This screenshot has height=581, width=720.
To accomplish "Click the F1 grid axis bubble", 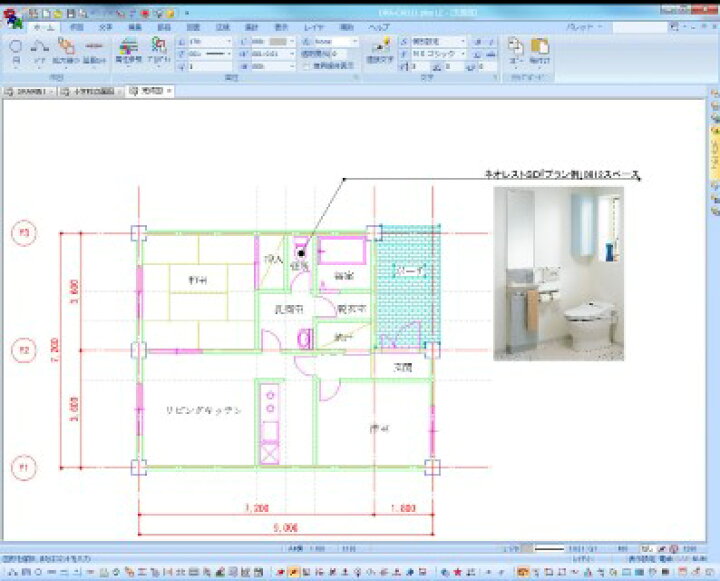I will [23, 468].
